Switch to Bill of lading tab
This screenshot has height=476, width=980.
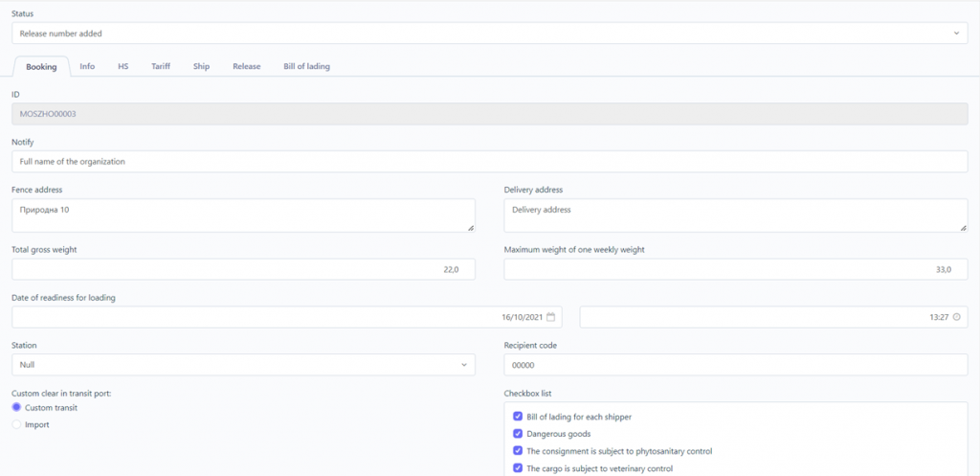[x=306, y=66]
